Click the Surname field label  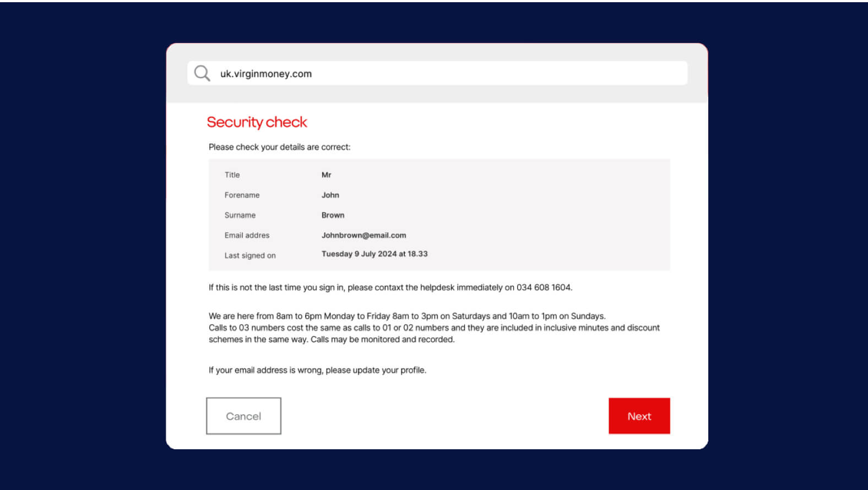pos(240,215)
